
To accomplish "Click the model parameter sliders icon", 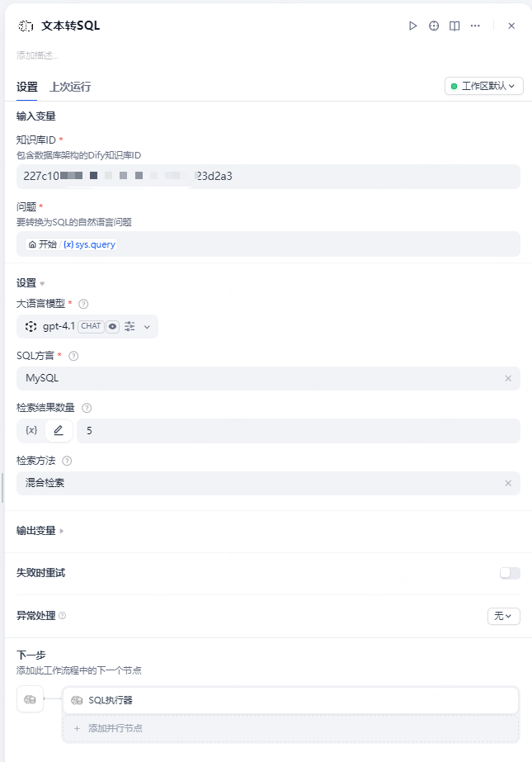I will click(x=129, y=326).
